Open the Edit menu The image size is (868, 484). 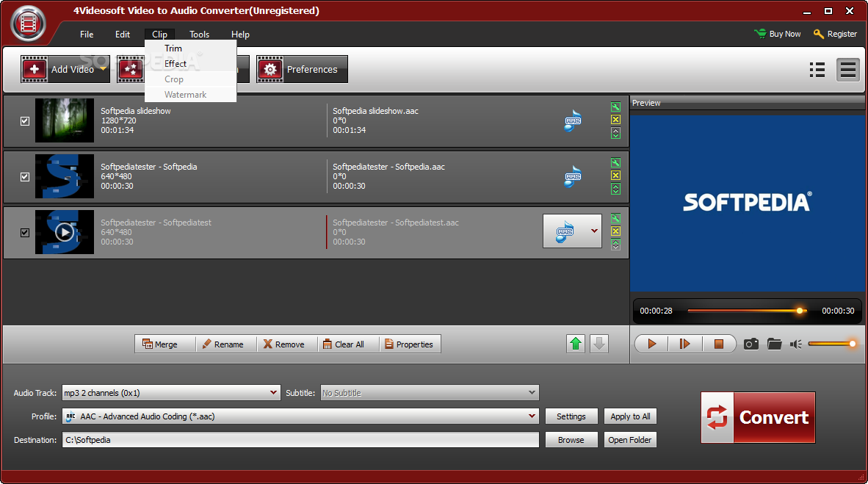click(x=123, y=35)
